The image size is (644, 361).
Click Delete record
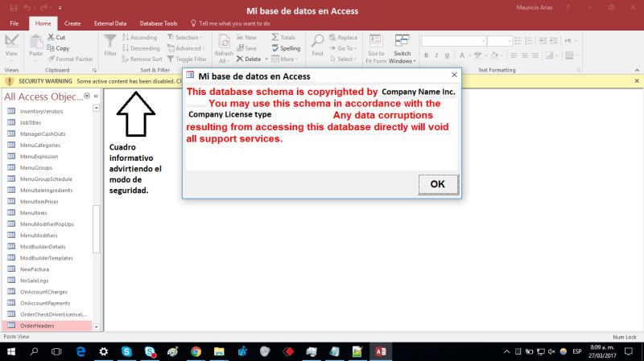pyautogui.click(x=249, y=59)
